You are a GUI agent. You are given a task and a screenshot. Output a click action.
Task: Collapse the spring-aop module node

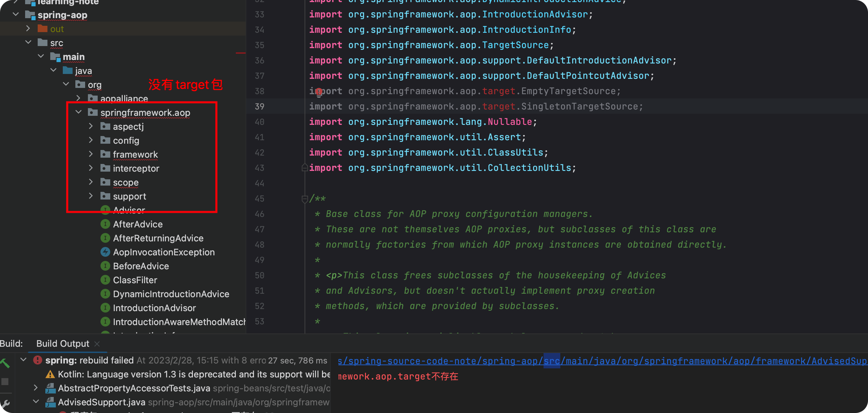[16, 14]
